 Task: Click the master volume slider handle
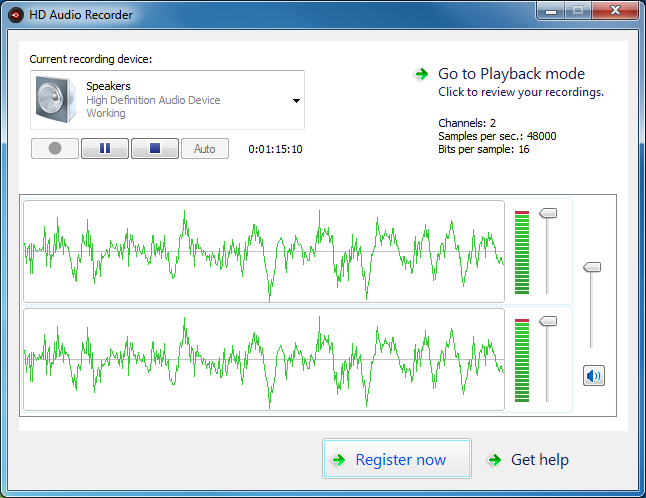(x=592, y=267)
